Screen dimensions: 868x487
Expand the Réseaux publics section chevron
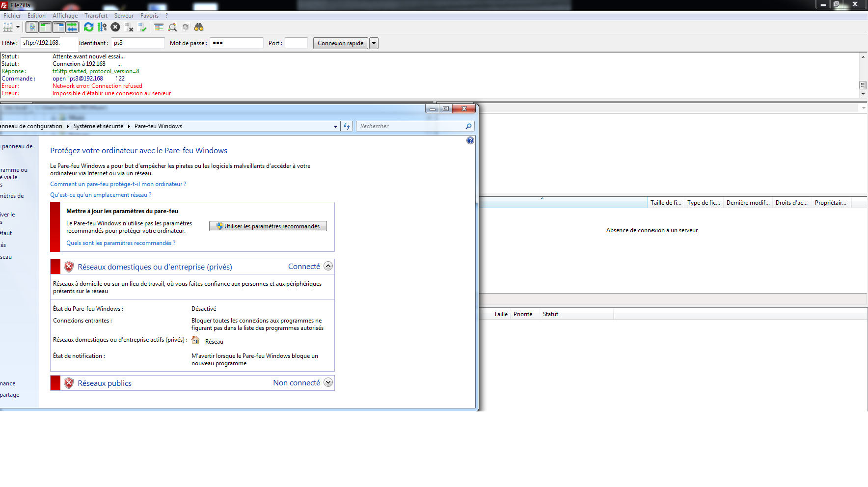pos(328,382)
